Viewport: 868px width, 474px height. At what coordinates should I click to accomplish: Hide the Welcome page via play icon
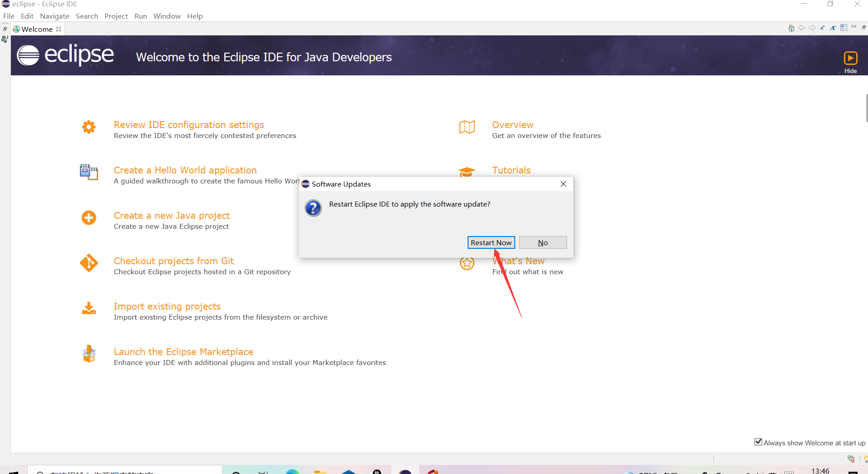(x=850, y=58)
